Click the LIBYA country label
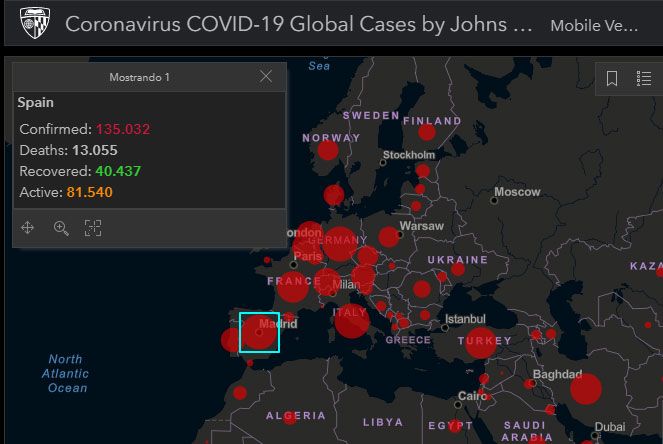 383,422
